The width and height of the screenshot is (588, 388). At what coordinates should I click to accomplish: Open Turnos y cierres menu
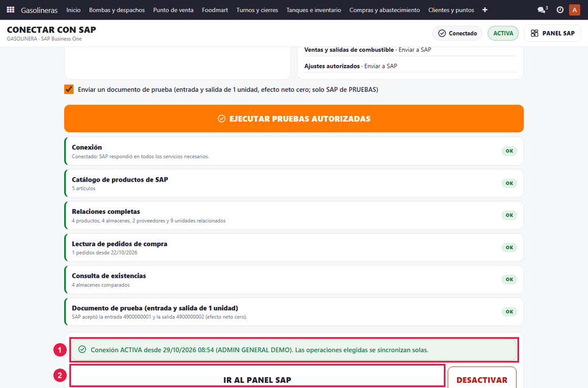click(x=257, y=10)
